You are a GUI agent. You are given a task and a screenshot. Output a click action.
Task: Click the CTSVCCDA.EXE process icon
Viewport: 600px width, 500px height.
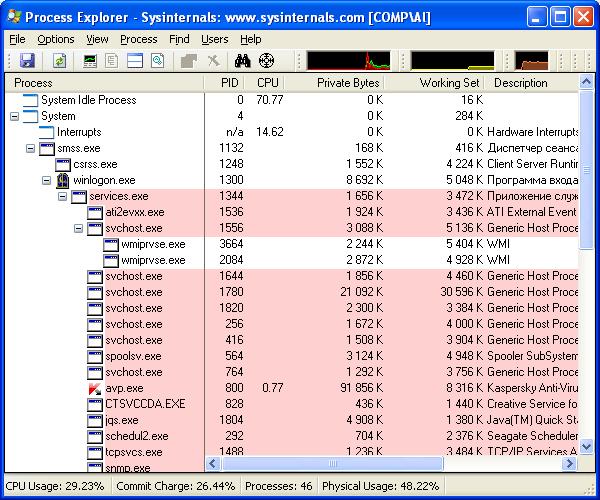click(95, 404)
